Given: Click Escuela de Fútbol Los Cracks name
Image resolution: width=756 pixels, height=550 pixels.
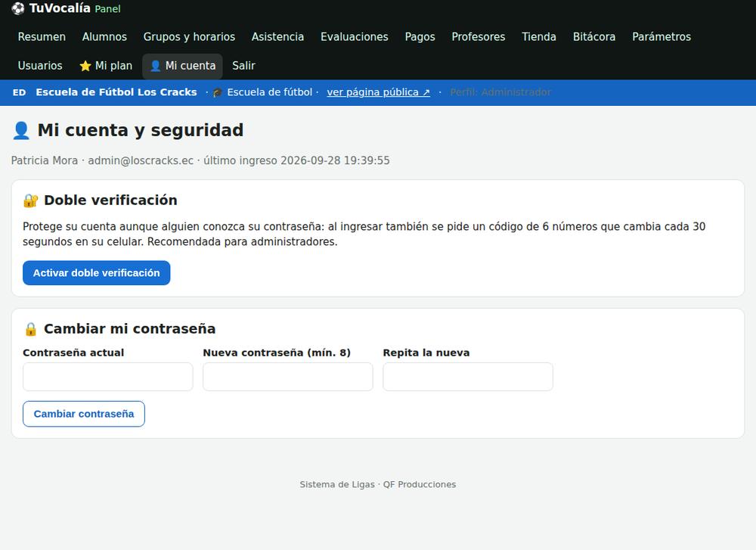Looking at the screenshot, I should pyautogui.click(x=116, y=92).
